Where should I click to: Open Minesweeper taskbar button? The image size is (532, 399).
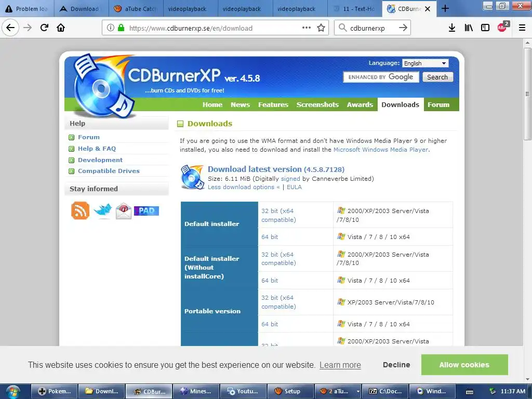[196, 392]
